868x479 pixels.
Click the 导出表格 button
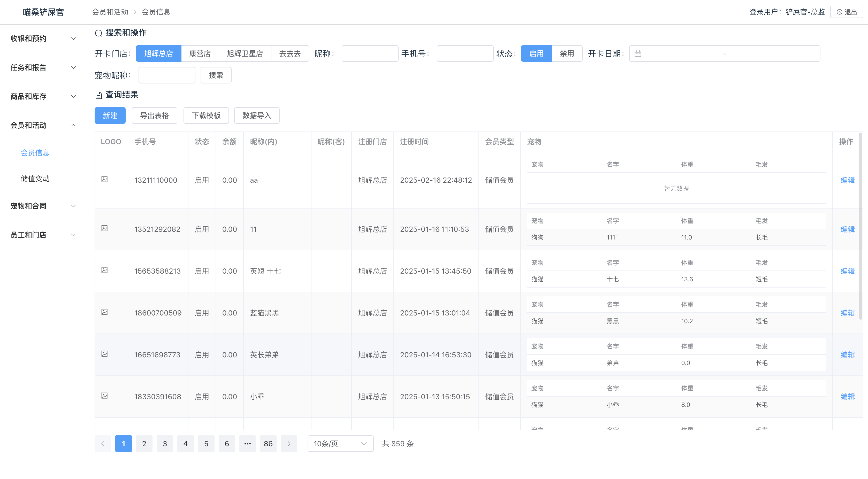pos(154,115)
